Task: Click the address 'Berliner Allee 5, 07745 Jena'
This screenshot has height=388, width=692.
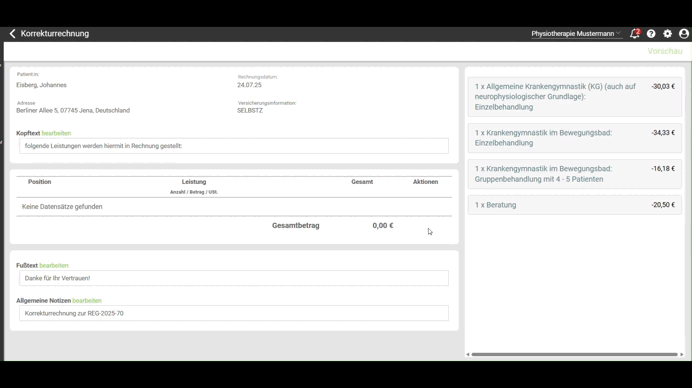Action: point(73,110)
